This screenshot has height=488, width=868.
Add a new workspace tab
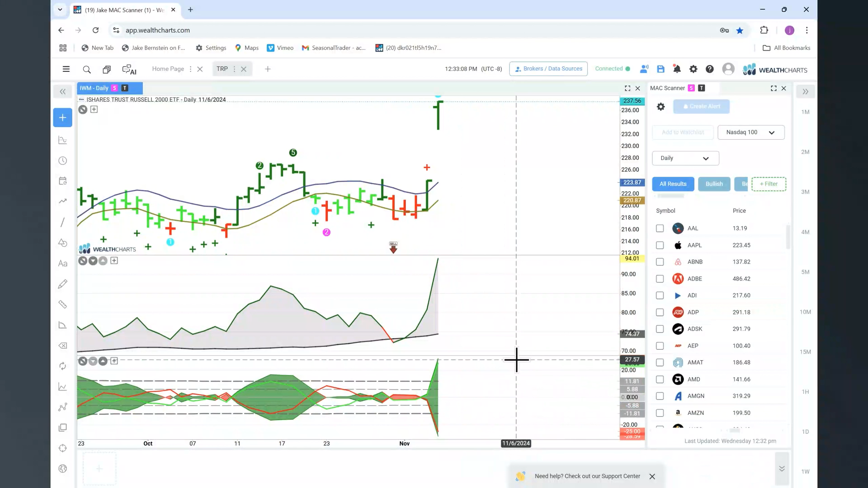click(268, 69)
